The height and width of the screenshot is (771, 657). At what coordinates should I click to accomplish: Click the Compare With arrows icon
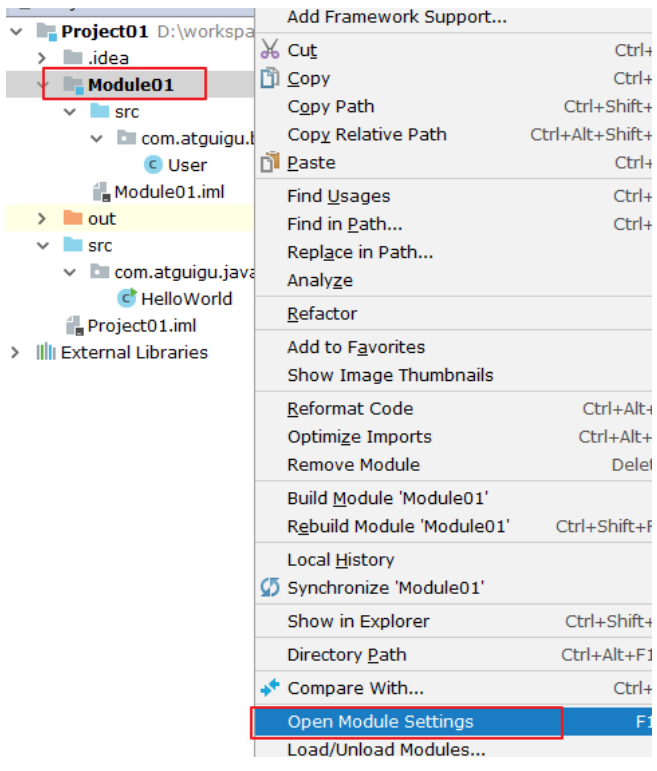coord(269,687)
